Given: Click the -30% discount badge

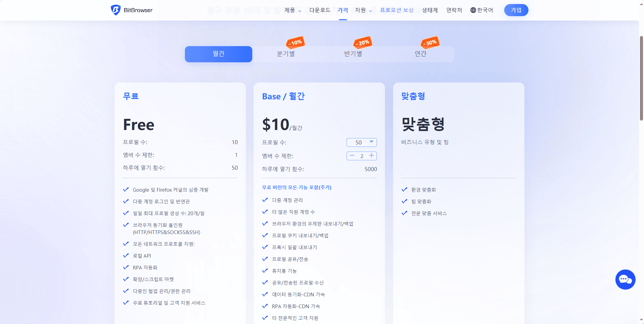Looking at the screenshot, I should coord(430,42).
